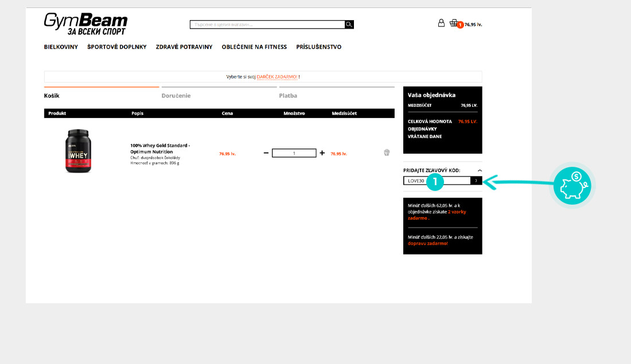The image size is (631, 364).
Task: Select the Platba step tab
Action: pos(288,96)
